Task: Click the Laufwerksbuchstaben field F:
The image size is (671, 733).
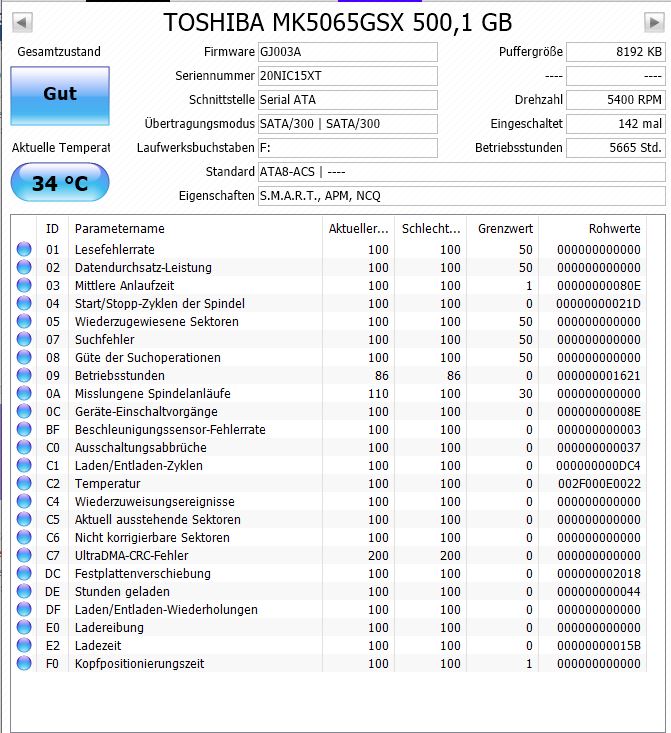Action: click(x=347, y=148)
